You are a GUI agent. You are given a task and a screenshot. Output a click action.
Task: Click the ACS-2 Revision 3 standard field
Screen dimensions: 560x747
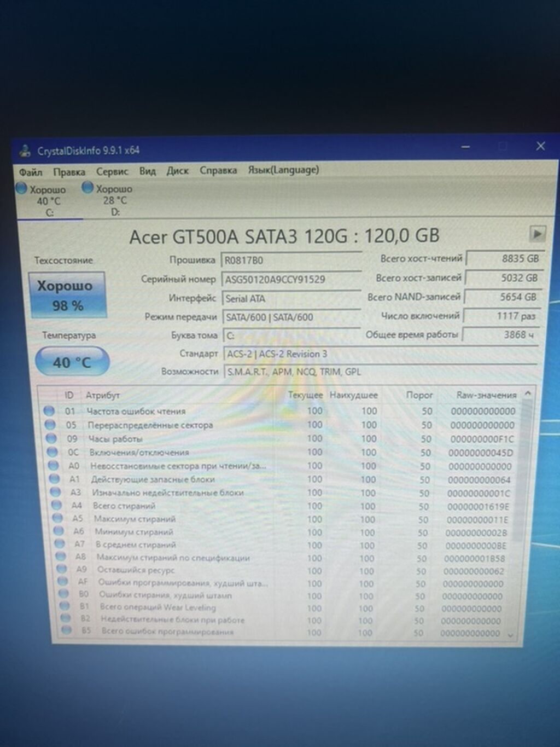(x=380, y=354)
